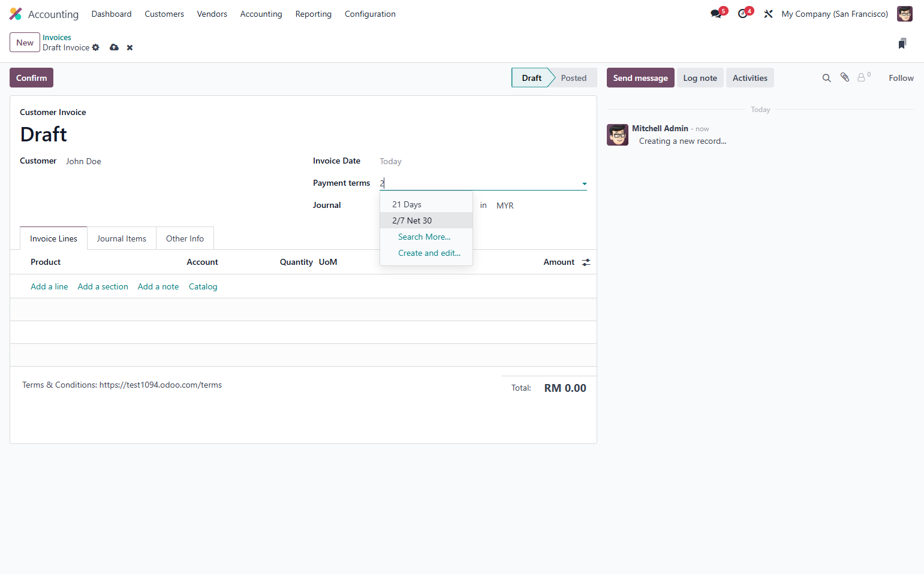
Task: Switch to the Other Info tab
Action: pyautogui.click(x=185, y=238)
